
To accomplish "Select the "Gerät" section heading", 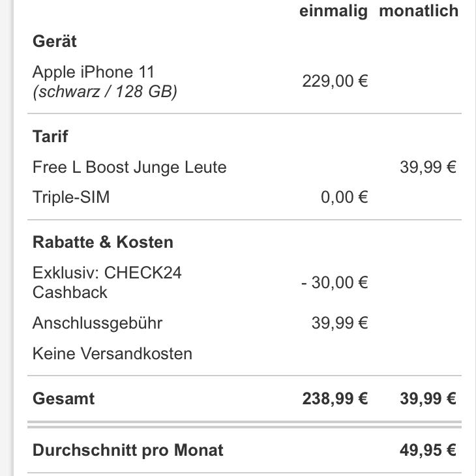I will point(55,42).
